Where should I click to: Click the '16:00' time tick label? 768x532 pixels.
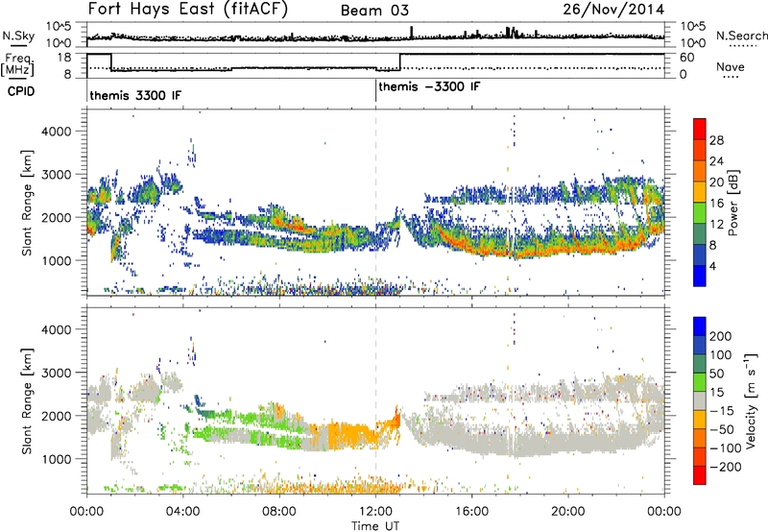click(471, 512)
